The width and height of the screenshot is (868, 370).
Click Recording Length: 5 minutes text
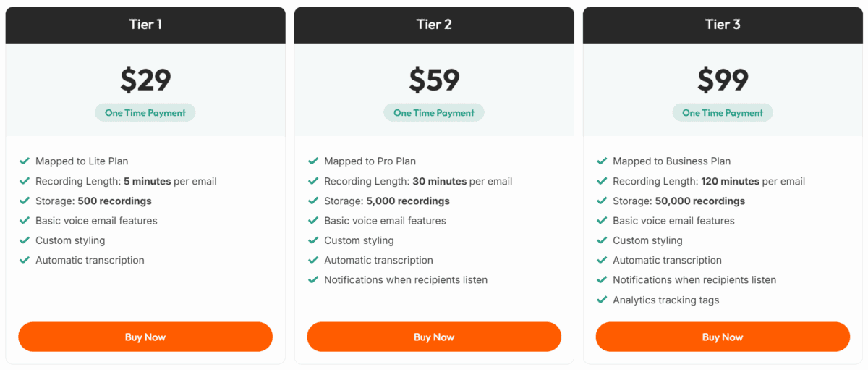click(126, 181)
